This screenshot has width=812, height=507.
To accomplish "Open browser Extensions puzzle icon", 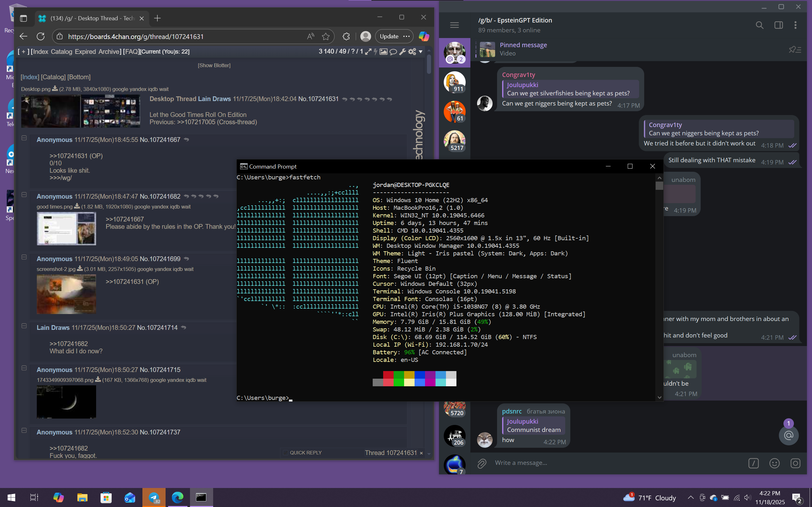I will [346, 36].
